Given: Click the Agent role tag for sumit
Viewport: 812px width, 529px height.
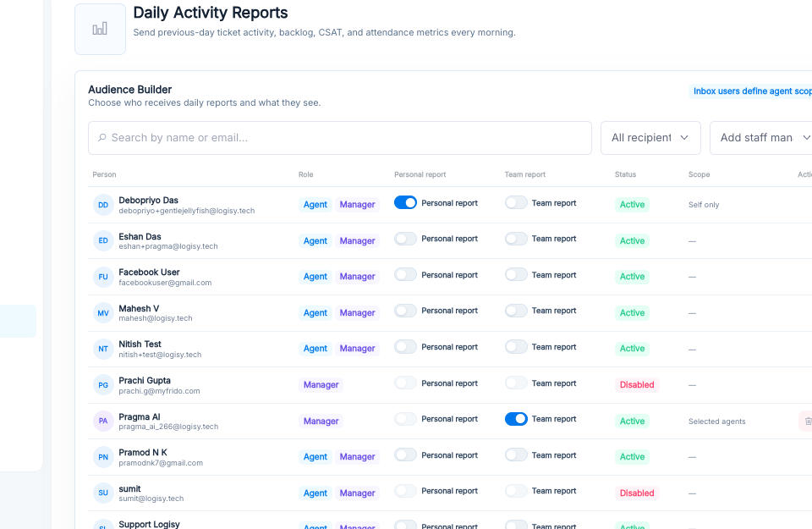Looking at the screenshot, I should pos(315,493).
